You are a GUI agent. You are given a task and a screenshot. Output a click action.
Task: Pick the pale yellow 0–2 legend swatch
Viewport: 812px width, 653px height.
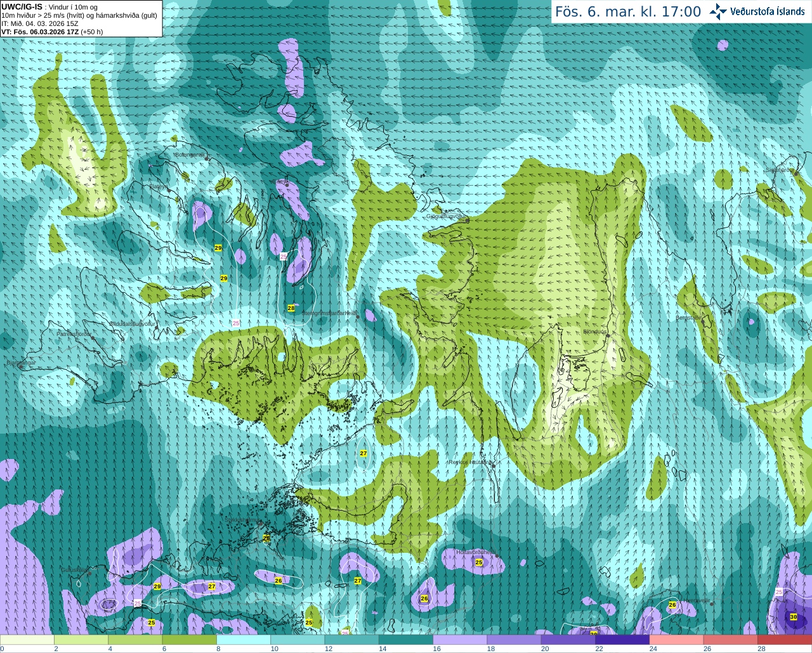27,639
